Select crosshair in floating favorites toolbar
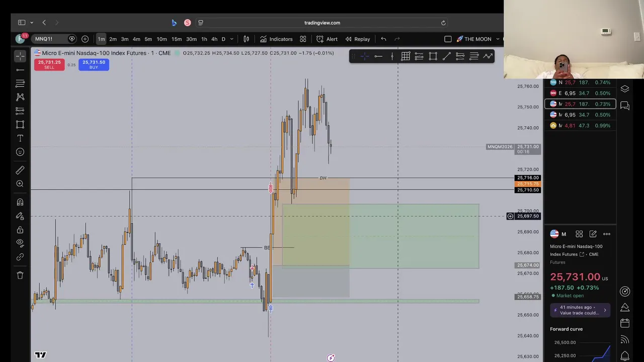 click(365, 56)
